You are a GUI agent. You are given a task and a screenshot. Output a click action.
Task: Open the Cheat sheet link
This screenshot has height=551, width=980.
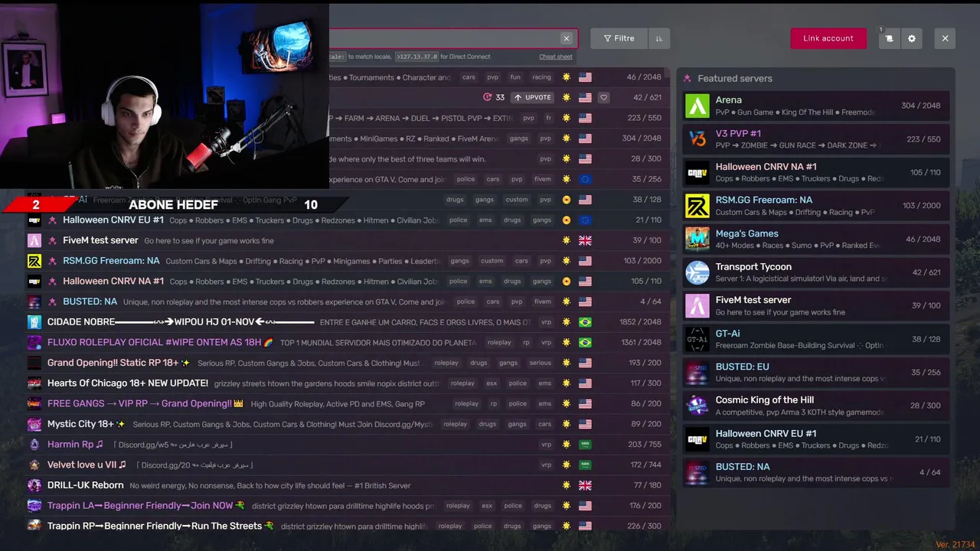[556, 57]
